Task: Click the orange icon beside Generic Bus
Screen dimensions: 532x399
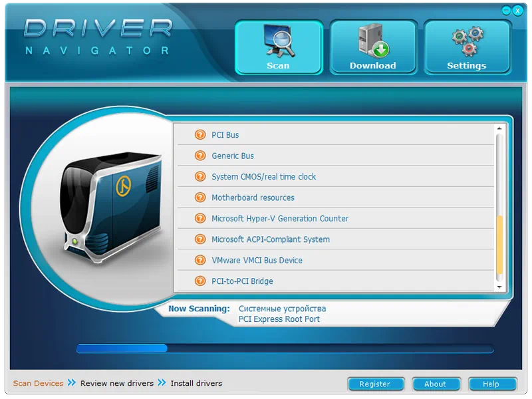Action: click(x=200, y=156)
